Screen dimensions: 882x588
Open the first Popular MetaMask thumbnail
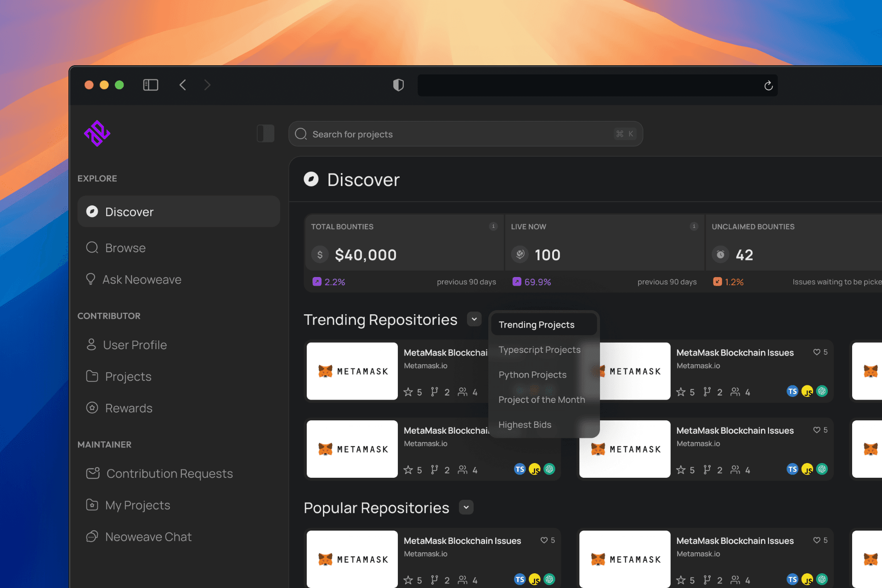click(352, 559)
